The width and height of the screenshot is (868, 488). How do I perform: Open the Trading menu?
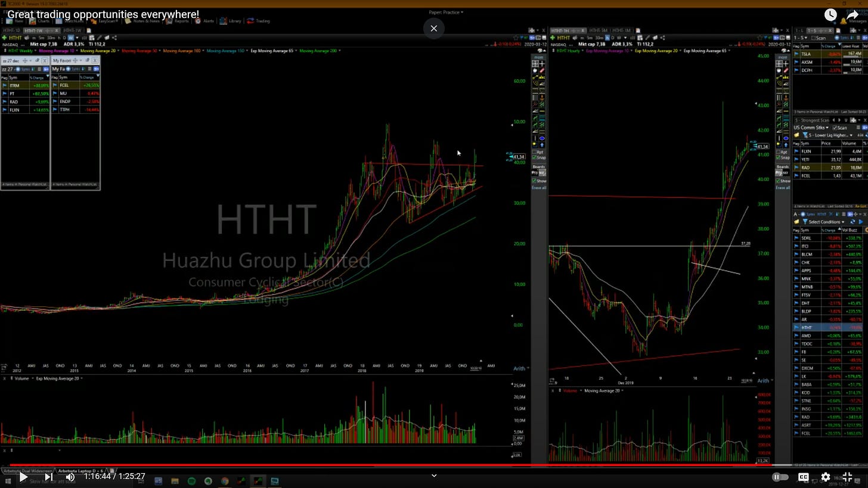click(259, 21)
